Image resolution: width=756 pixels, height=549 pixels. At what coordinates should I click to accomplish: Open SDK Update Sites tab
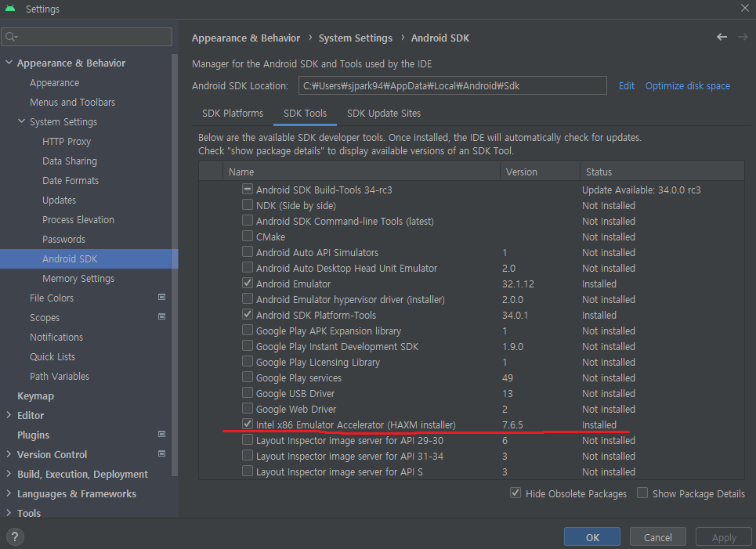[x=384, y=114]
